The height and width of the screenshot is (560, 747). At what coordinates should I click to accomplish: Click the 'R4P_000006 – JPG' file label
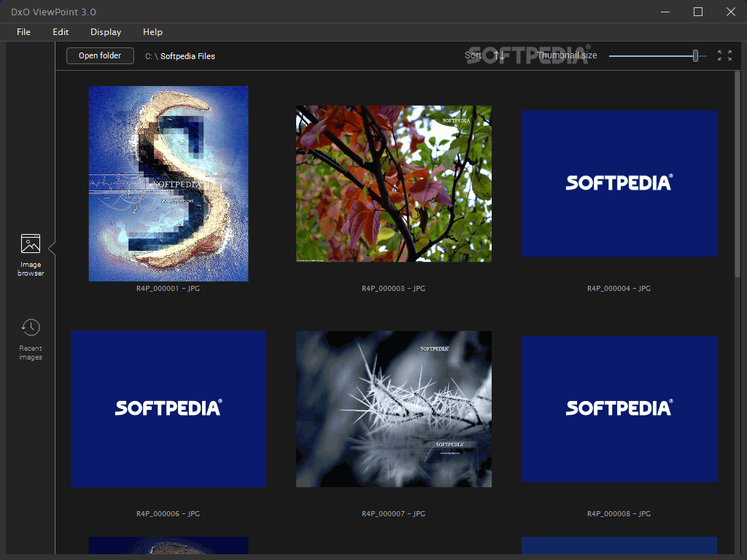[x=169, y=514]
